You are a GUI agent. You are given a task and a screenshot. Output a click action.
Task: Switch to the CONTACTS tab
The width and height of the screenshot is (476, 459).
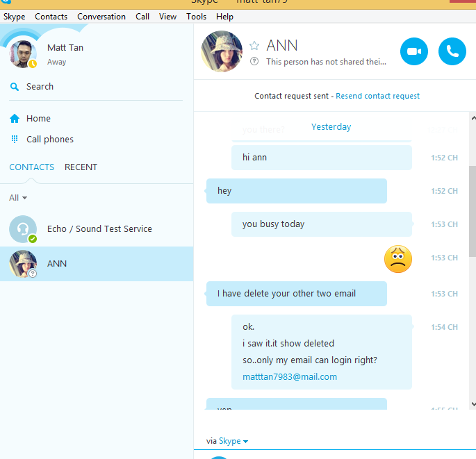(x=31, y=167)
